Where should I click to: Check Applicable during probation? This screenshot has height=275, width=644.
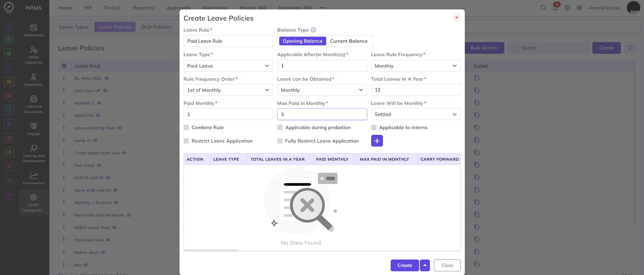280,127
